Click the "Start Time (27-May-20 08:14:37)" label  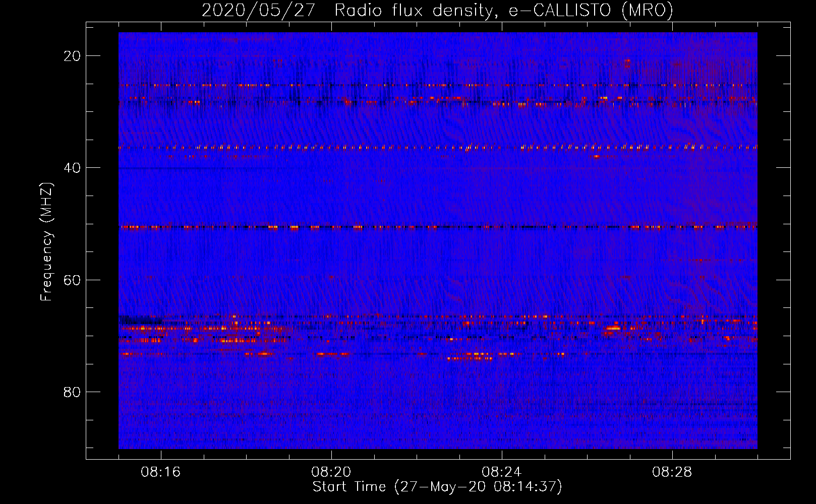pos(437,487)
